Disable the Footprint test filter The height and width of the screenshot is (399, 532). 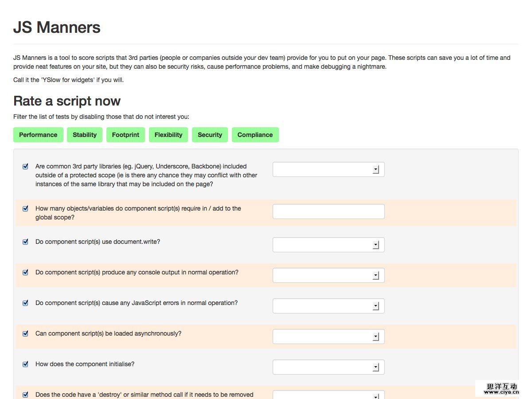[x=125, y=135]
